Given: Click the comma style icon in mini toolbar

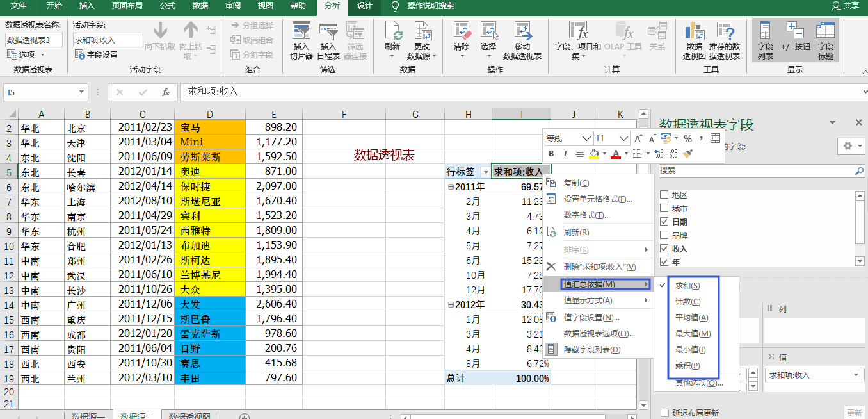Looking at the screenshot, I should (x=701, y=138).
